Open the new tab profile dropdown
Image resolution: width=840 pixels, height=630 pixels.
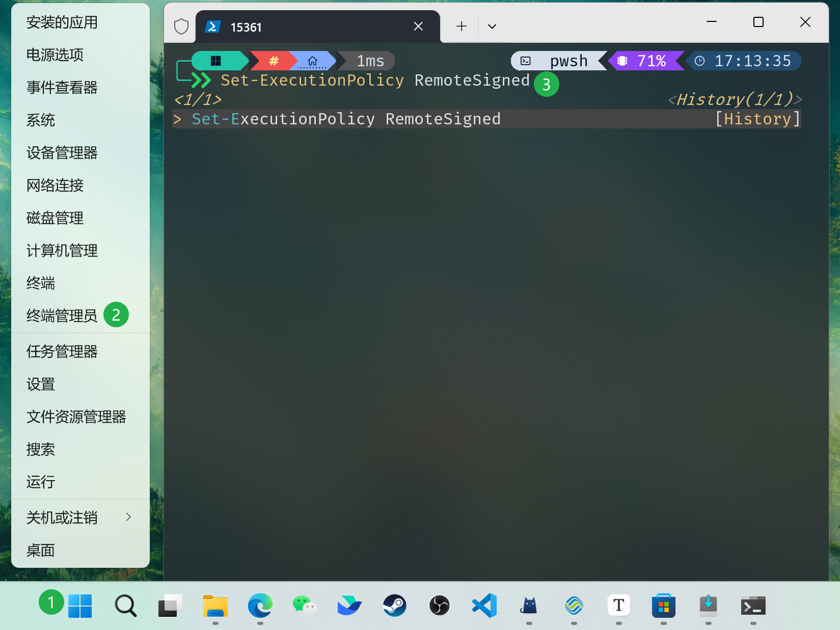pos(492,27)
